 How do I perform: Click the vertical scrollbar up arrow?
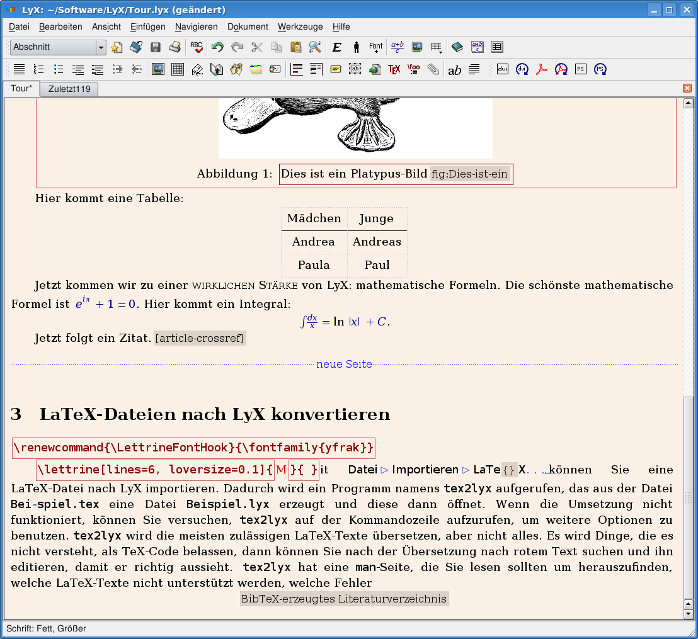688,103
